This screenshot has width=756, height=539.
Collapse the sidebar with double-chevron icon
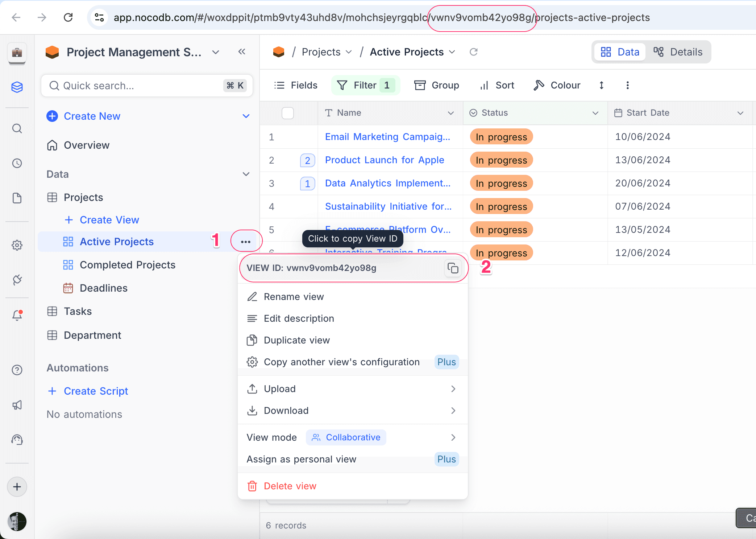242,52
